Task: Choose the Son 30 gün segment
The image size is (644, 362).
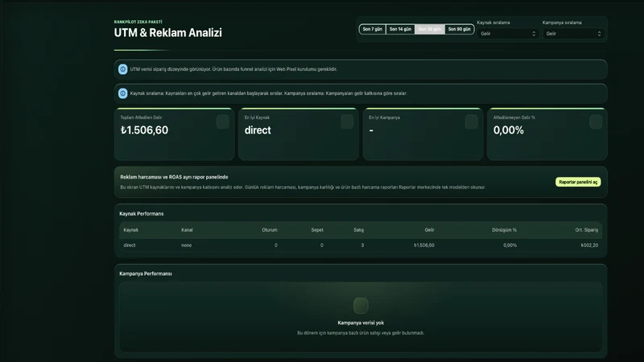Action: pos(430,29)
